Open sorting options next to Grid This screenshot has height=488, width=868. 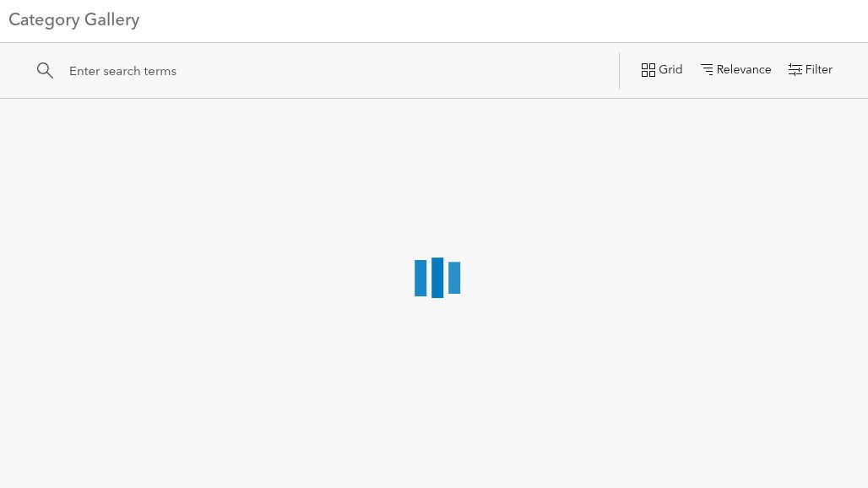(x=735, y=70)
